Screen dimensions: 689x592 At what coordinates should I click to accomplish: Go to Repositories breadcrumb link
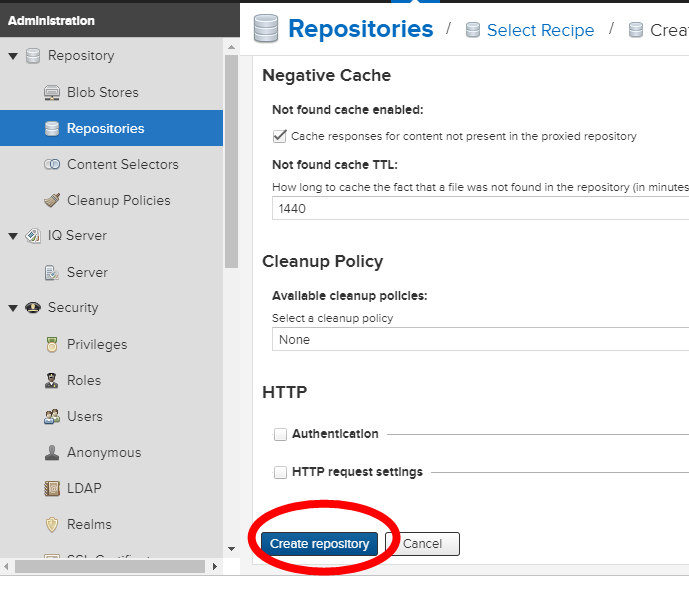tap(361, 29)
